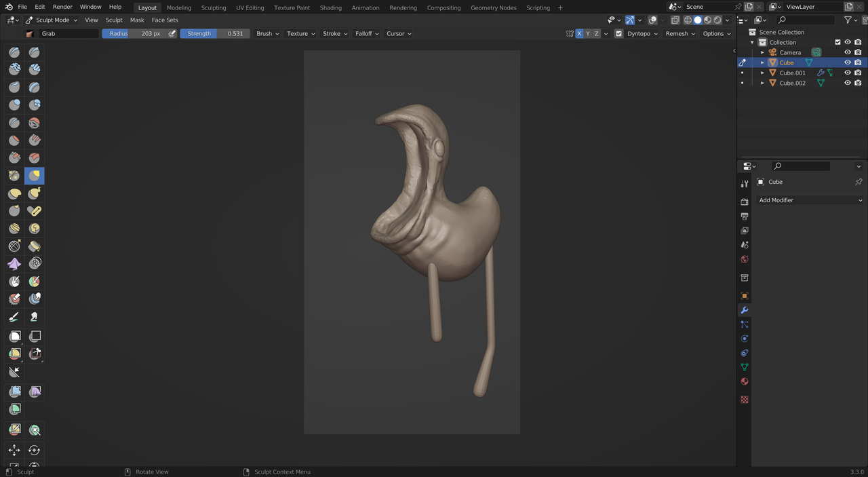The width and height of the screenshot is (868, 477).
Task: Click the Remesh button
Action: (x=679, y=33)
